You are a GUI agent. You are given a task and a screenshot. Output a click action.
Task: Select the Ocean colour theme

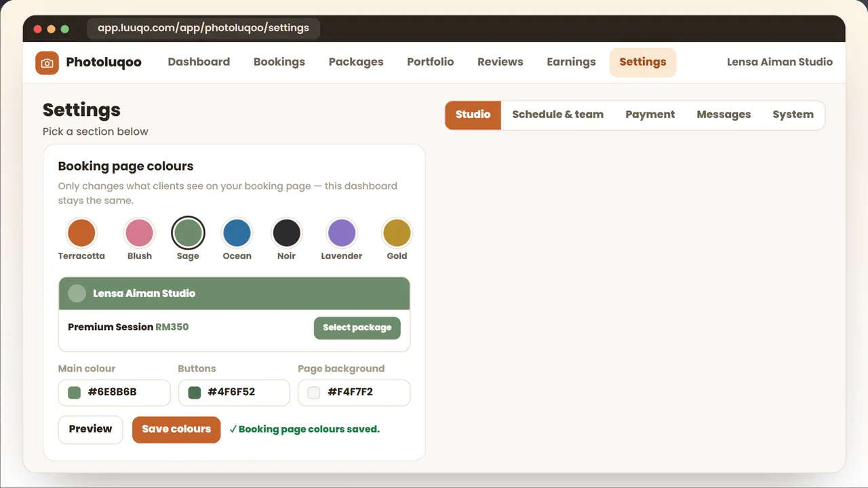pyautogui.click(x=237, y=233)
